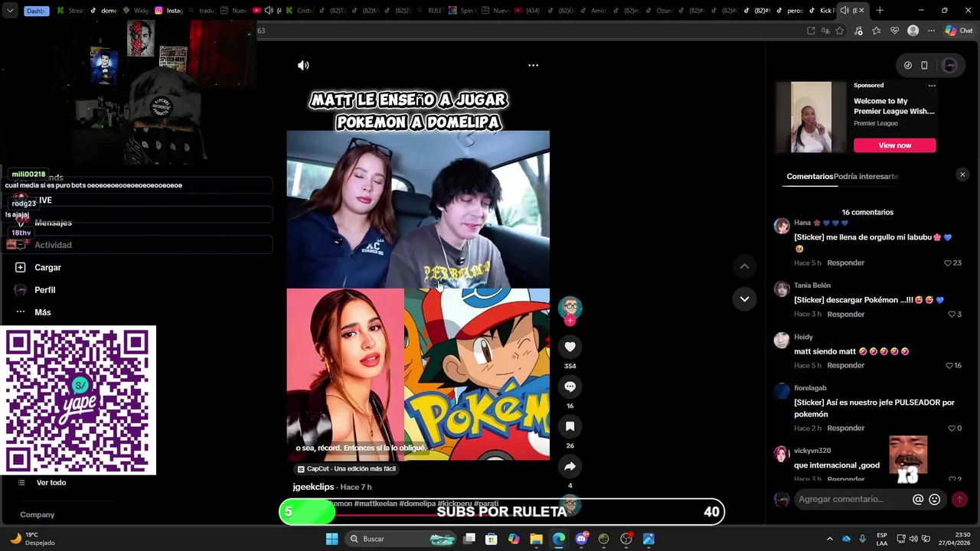980x551 pixels.
Task: Open the TikTok profile avatar menu
Action: [x=949, y=66]
